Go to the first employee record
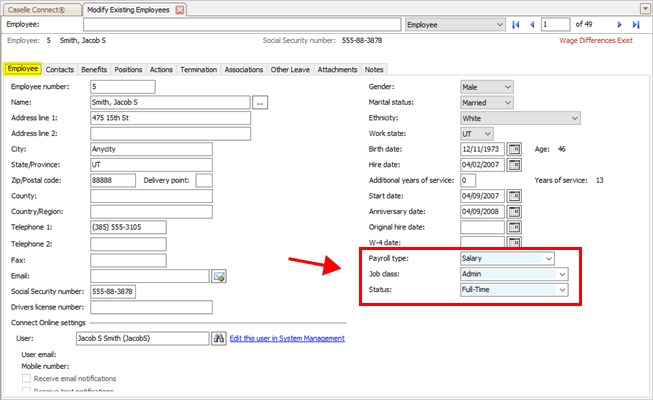The image size is (653, 400). coord(516,23)
